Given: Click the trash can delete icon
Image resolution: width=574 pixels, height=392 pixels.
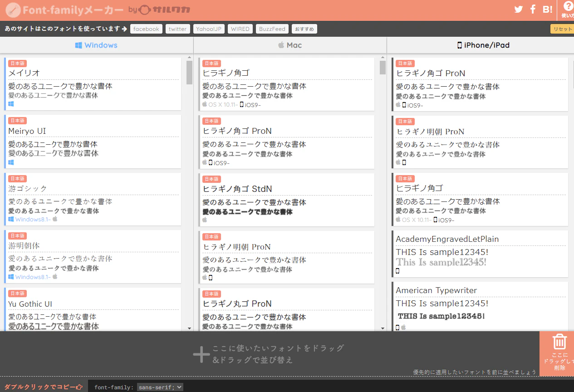Looking at the screenshot, I should pos(559,342).
